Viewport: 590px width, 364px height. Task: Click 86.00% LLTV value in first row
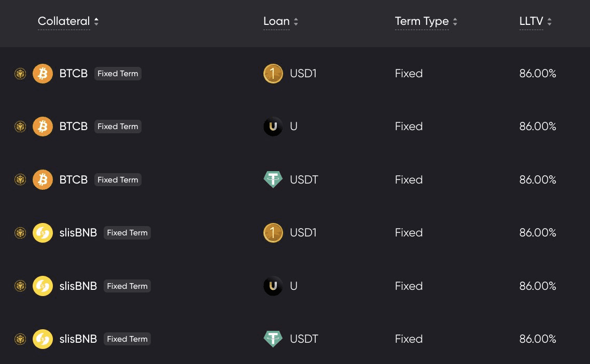538,74
